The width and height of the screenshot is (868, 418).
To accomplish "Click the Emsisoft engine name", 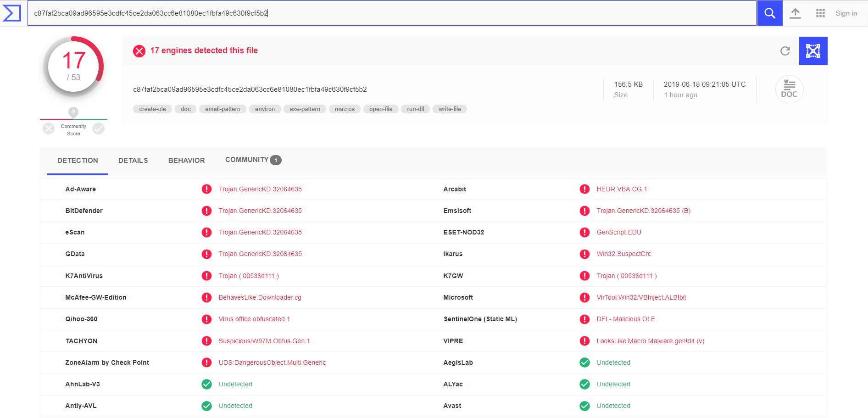I will coord(457,211).
